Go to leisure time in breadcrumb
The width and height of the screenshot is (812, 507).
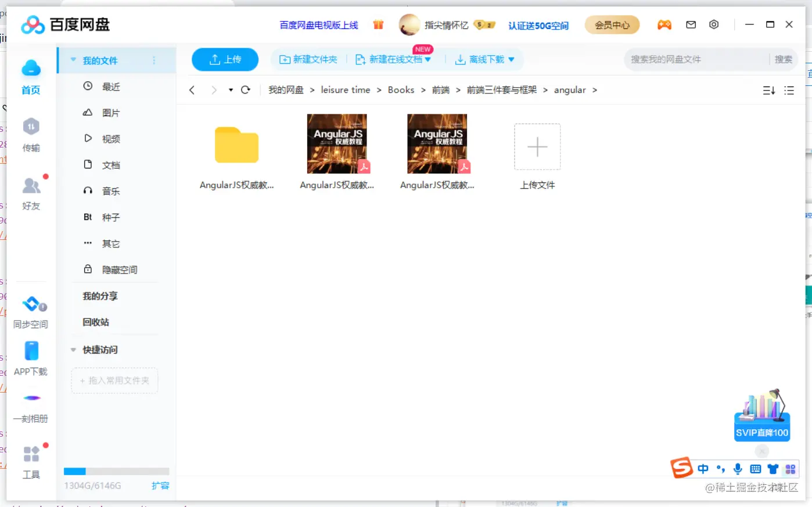pyautogui.click(x=346, y=90)
